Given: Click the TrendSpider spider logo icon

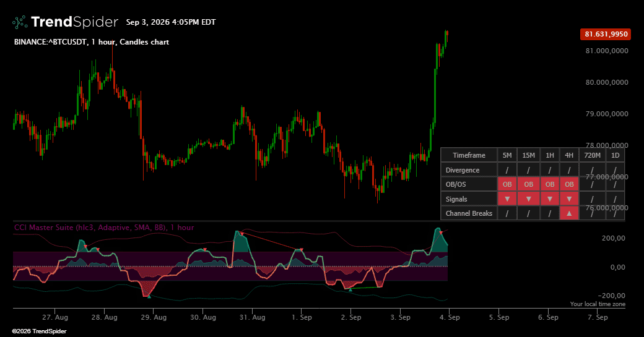Looking at the screenshot, I should pos(20,22).
